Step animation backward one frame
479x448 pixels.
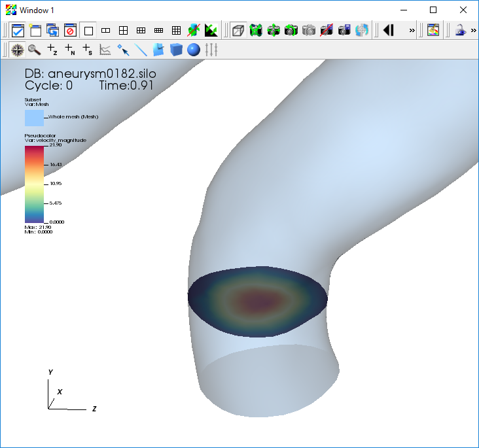click(x=389, y=30)
